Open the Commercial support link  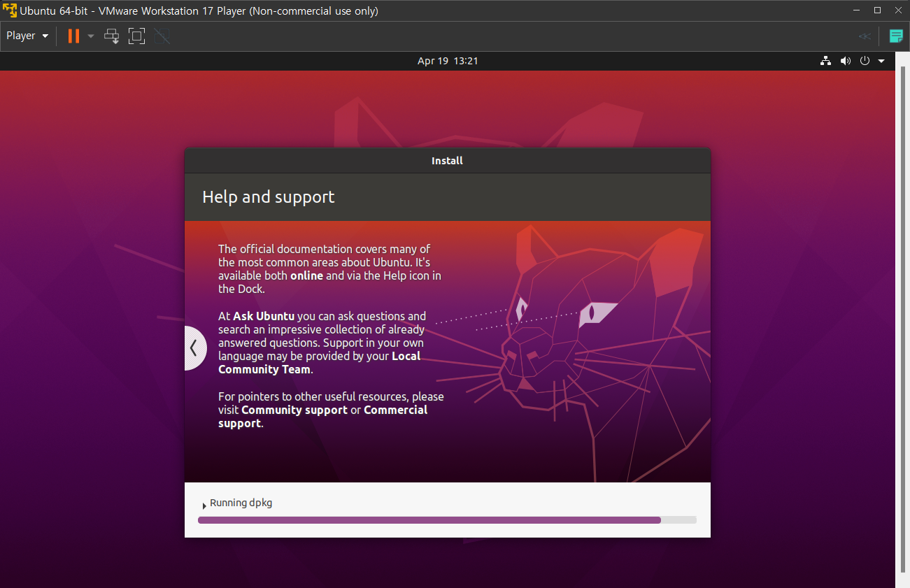point(323,417)
